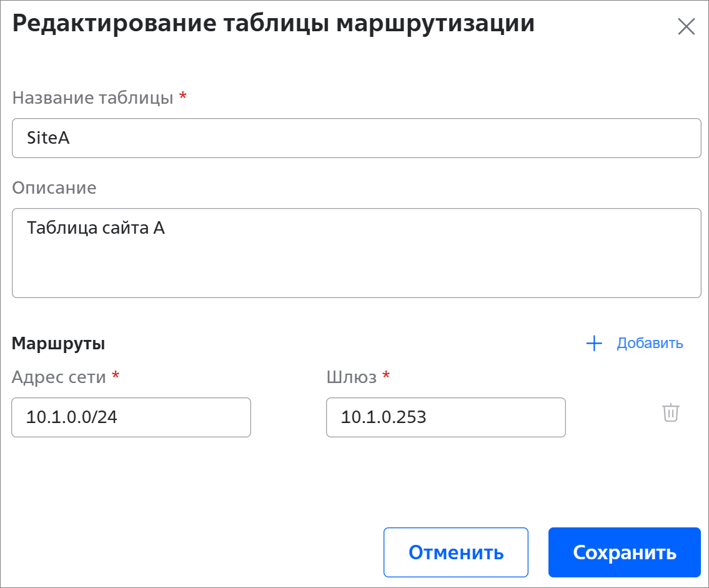Click the Адрес сети label
The height and width of the screenshot is (588, 709).
point(59,377)
